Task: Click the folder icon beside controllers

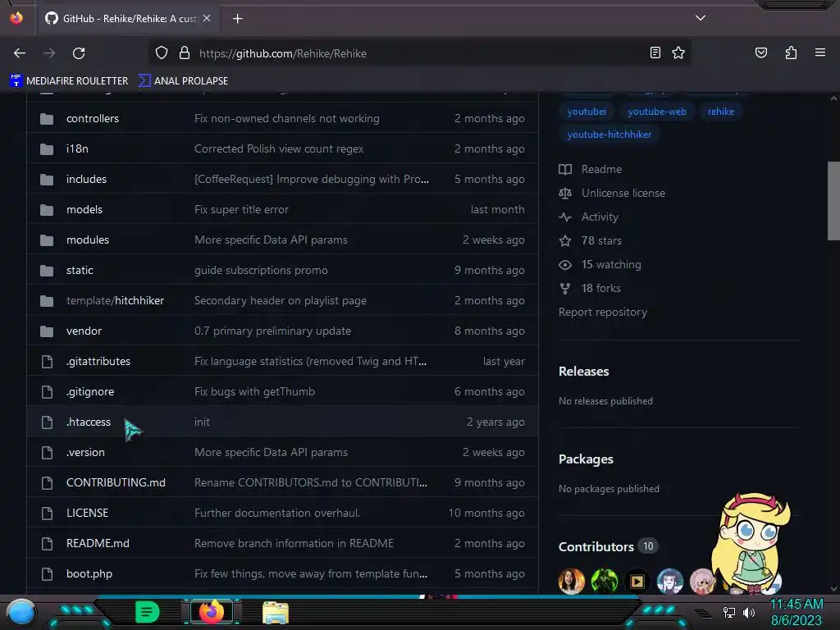Action: 47,118
